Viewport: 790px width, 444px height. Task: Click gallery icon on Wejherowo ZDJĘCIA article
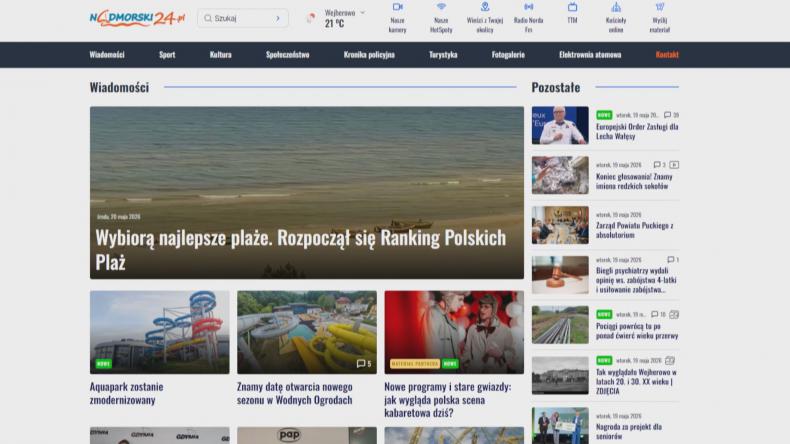click(x=670, y=360)
